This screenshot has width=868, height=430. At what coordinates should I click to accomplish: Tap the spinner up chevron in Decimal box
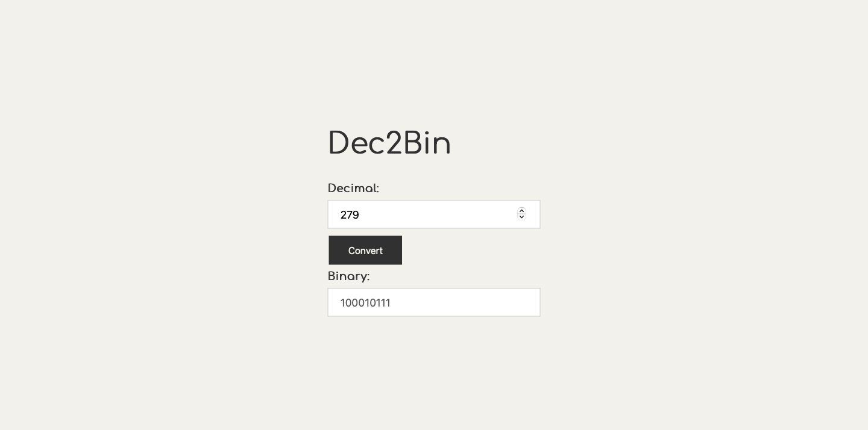pyautogui.click(x=522, y=211)
